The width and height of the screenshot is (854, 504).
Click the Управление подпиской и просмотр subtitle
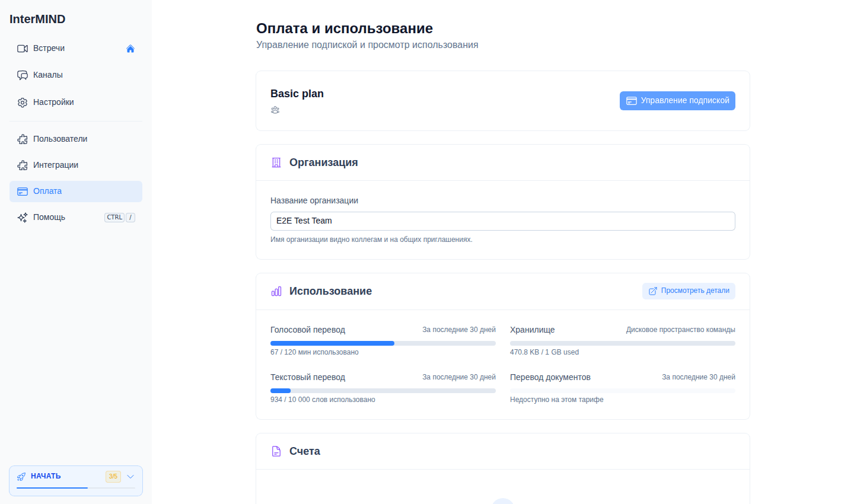pyautogui.click(x=367, y=45)
